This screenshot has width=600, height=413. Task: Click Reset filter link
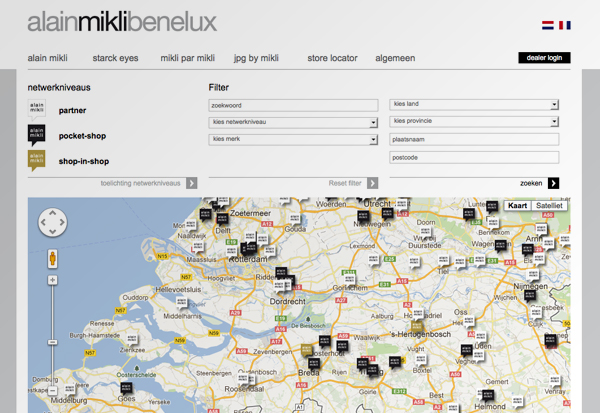pyautogui.click(x=345, y=183)
